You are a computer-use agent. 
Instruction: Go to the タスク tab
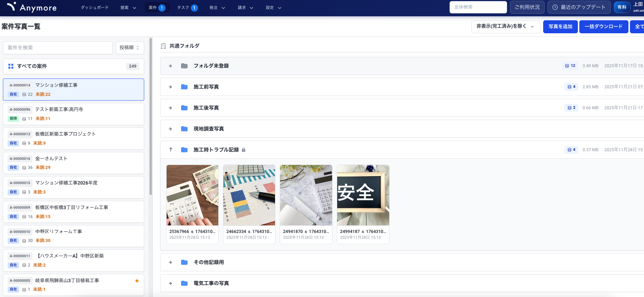187,8
